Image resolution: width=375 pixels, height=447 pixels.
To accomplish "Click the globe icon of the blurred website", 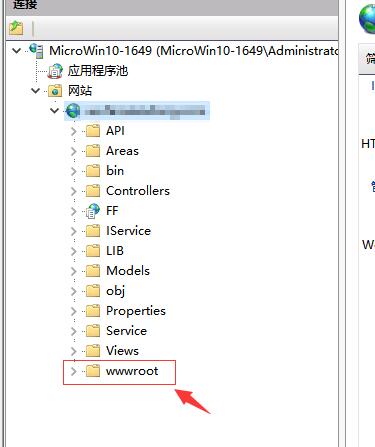I will tap(73, 111).
